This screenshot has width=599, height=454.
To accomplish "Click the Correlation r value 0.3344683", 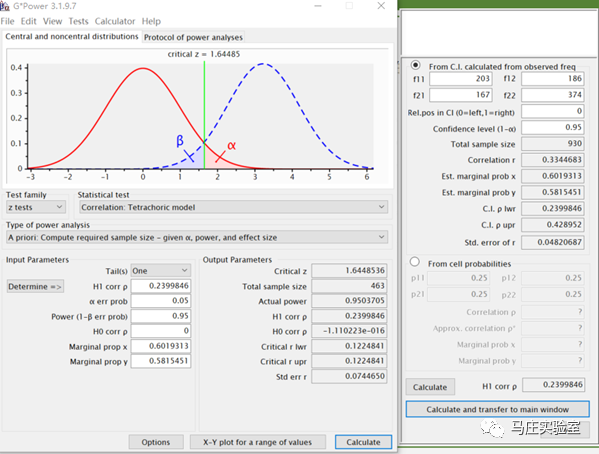I will tap(553, 160).
